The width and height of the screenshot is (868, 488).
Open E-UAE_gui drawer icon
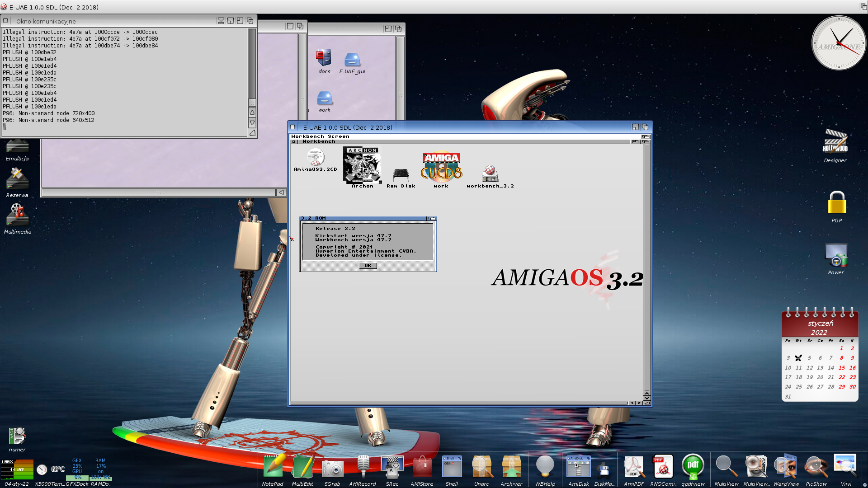click(352, 60)
